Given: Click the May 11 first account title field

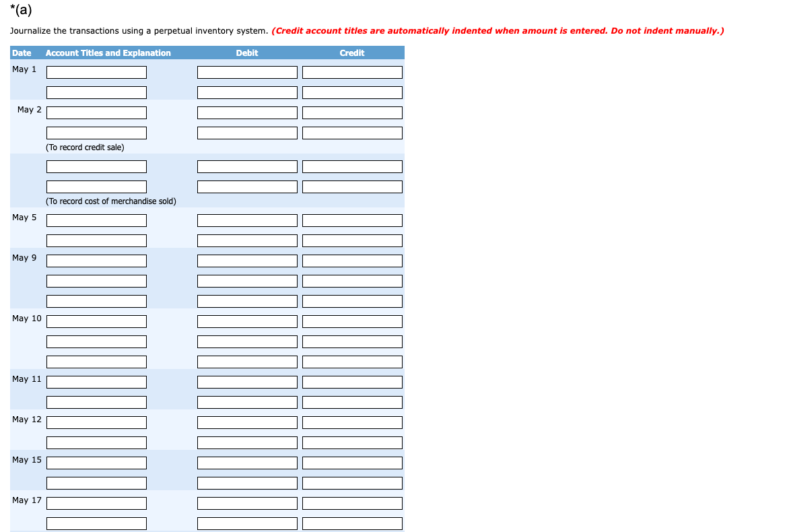Looking at the screenshot, I should coord(96,382).
